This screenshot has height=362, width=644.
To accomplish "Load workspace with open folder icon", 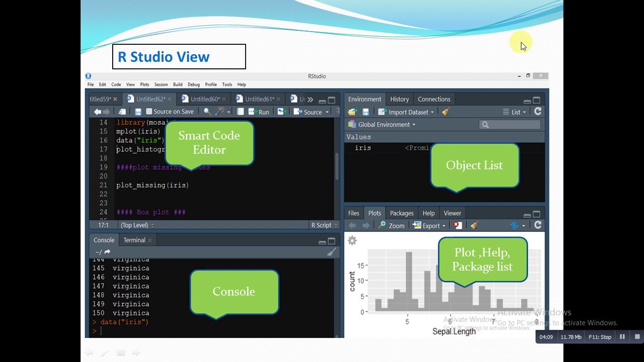I will click(x=352, y=112).
